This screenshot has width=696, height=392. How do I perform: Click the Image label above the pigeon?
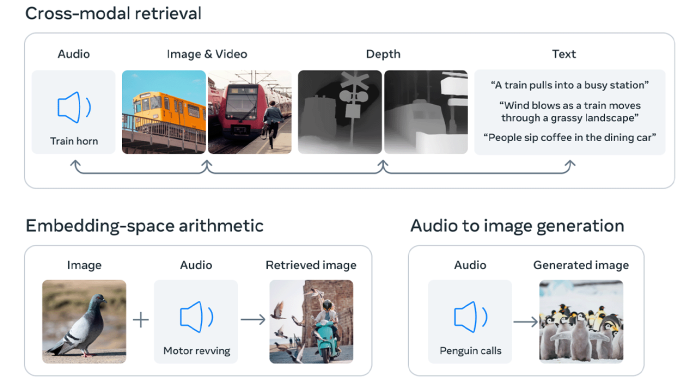tap(84, 265)
